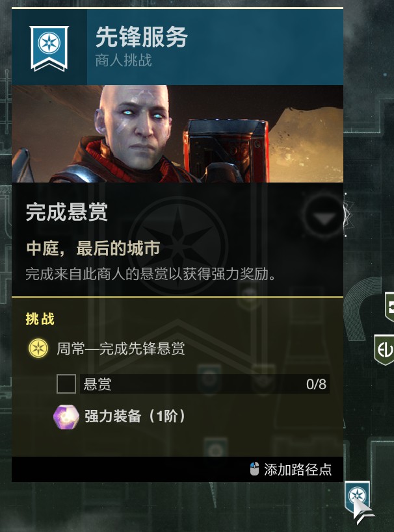Click the green shield map icon at right edge
This screenshot has height=532, width=394.
click(x=384, y=349)
